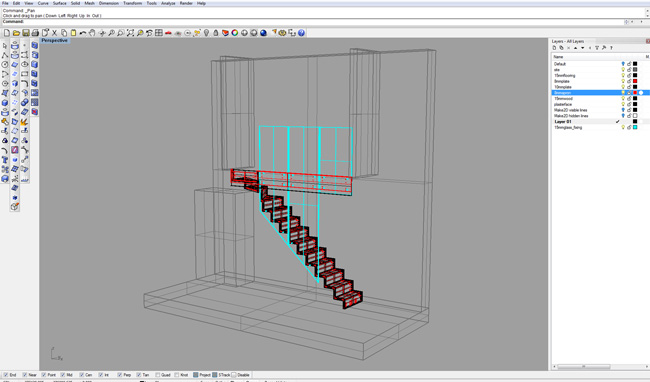Select the Pan hand tool
Viewport: 650px width, 382px height.
coord(92,33)
